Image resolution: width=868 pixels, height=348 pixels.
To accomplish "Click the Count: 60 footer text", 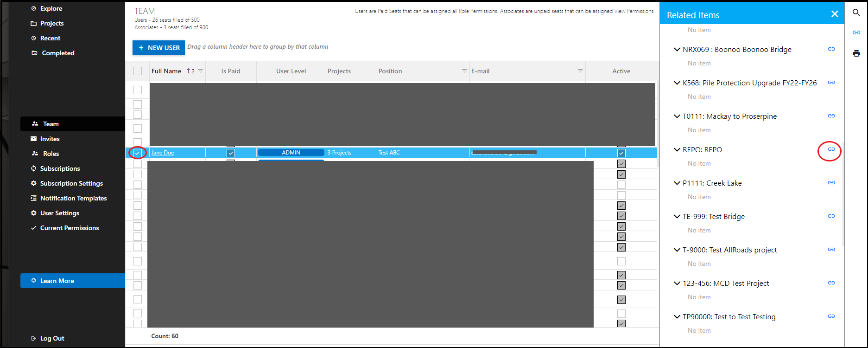I will point(165,336).
